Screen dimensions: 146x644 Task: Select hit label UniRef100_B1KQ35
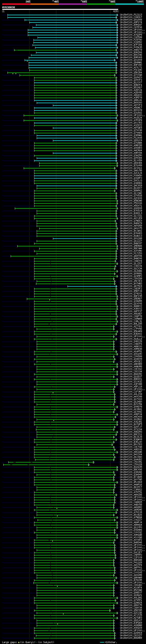[x=131, y=467]
